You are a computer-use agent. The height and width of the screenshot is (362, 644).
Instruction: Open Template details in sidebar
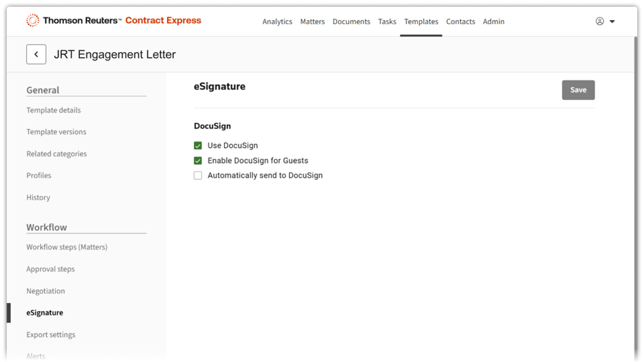click(53, 110)
